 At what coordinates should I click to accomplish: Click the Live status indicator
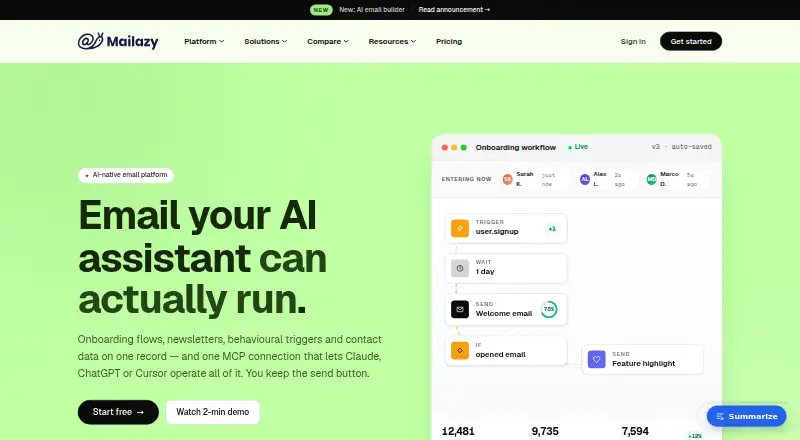(578, 147)
